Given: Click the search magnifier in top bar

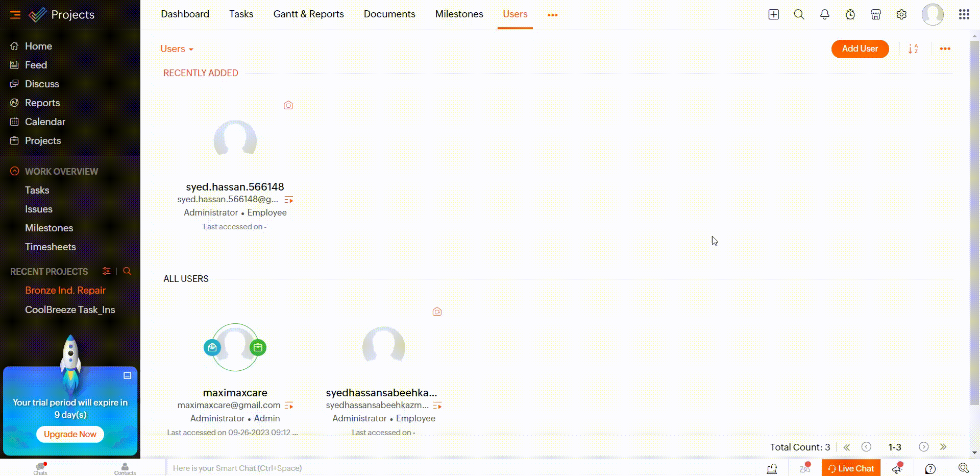Looking at the screenshot, I should 799,15.
